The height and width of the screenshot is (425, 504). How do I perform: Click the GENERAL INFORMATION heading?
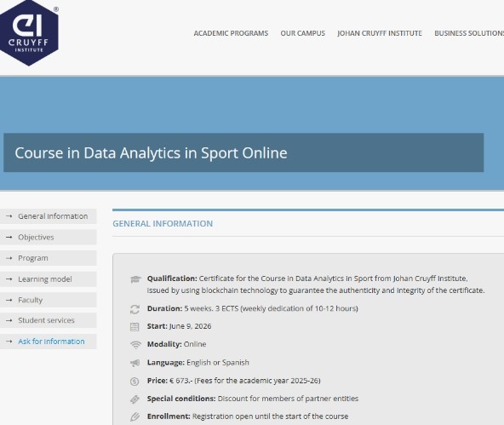tap(163, 223)
